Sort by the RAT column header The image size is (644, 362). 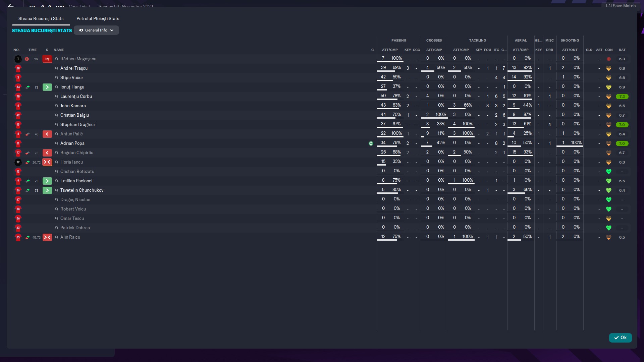[x=622, y=50]
